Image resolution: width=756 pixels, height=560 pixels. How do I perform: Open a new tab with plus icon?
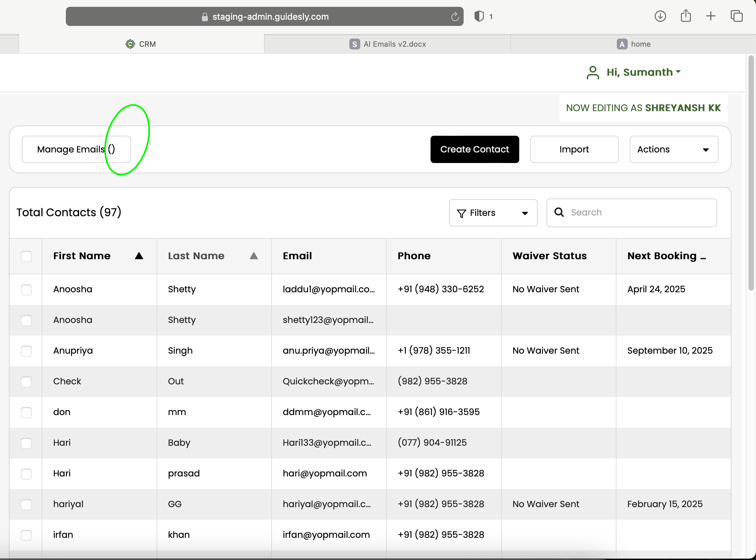click(x=711, y=16)
